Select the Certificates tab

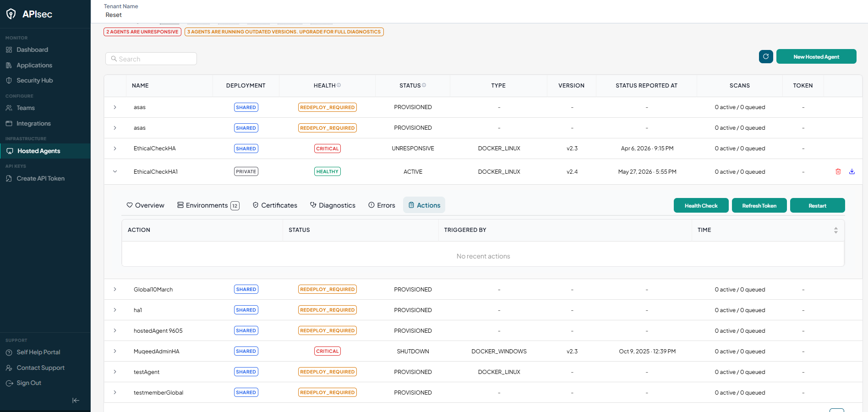[x=275, y=205]
